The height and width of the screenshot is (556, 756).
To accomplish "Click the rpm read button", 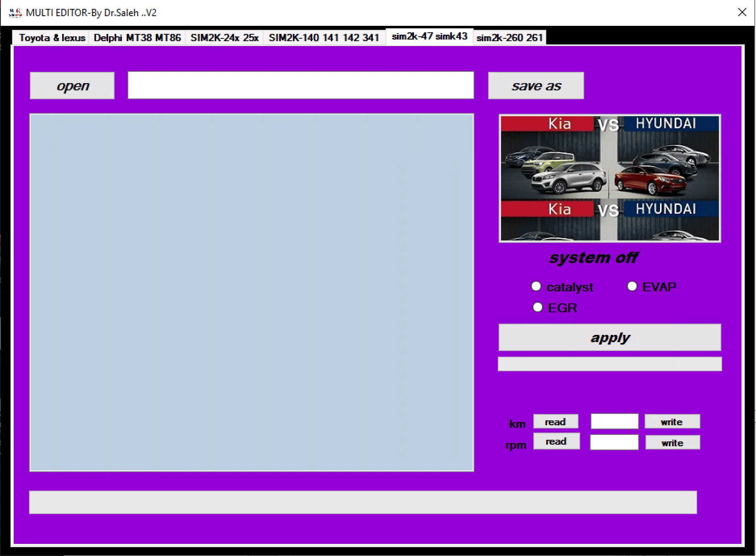I will coord(556,441).
